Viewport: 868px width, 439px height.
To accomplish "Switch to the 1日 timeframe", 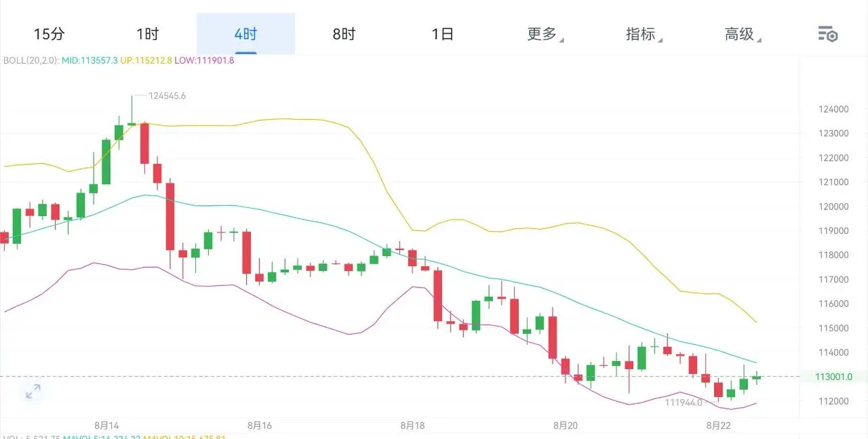I will point(443,34).
